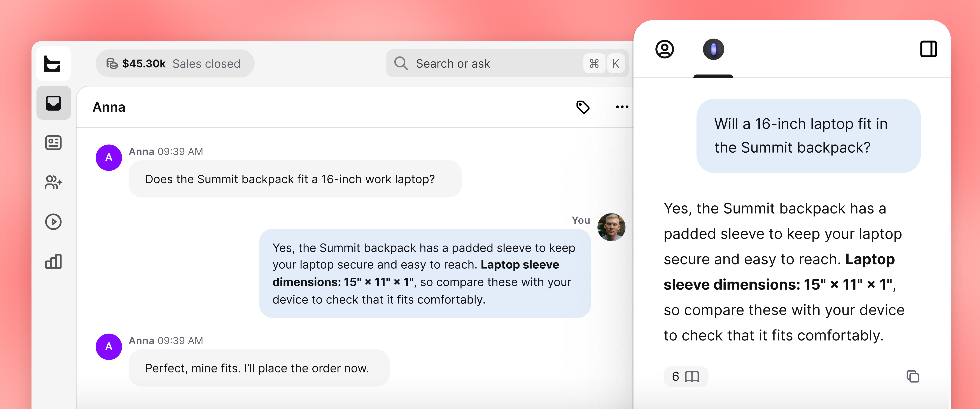Click the app logo in sidebar
980x409 pixels.
click(x=53, y=63)
